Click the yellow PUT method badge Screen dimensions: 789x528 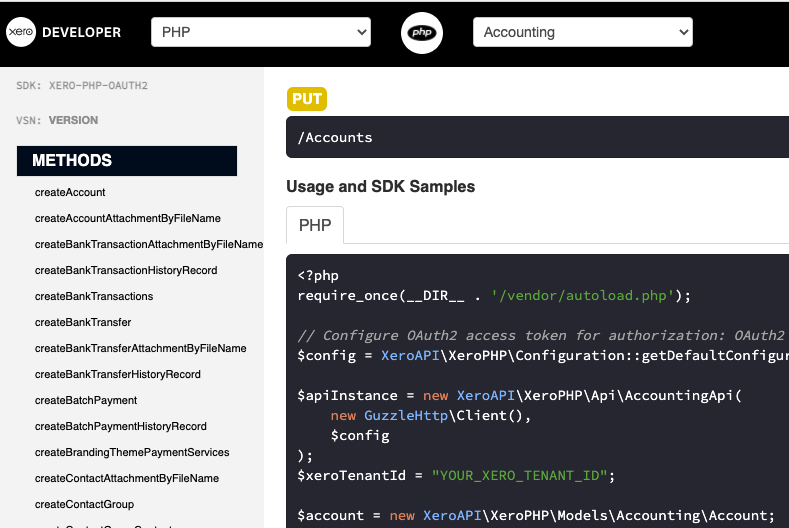point(307,99)
